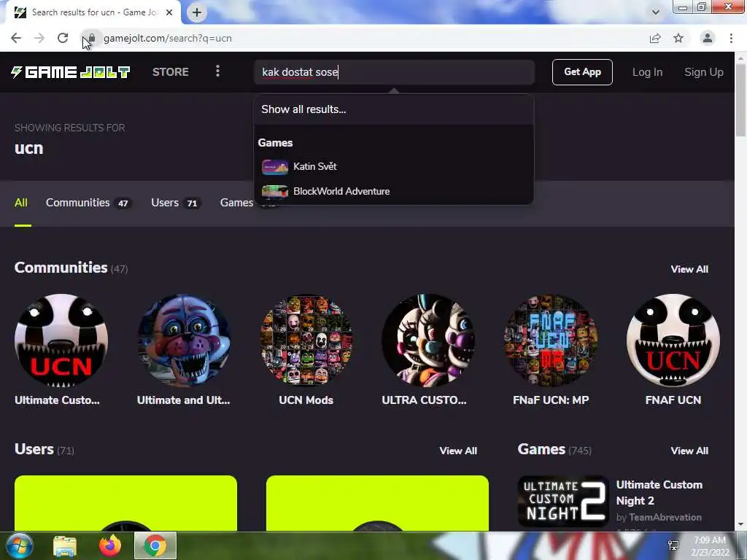Click the TeamAbrevation author name
Viewport: 747px width, 560px height.
coord(665,517)
